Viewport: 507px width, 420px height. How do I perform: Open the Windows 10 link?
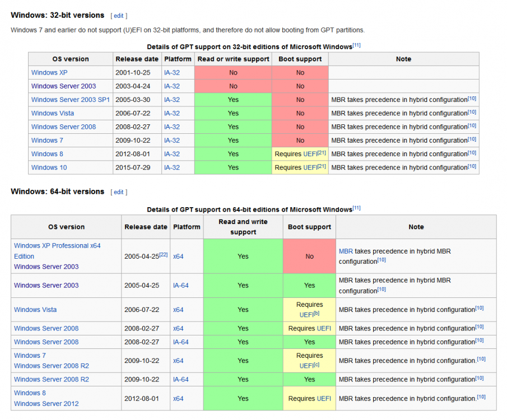[49, 167]
